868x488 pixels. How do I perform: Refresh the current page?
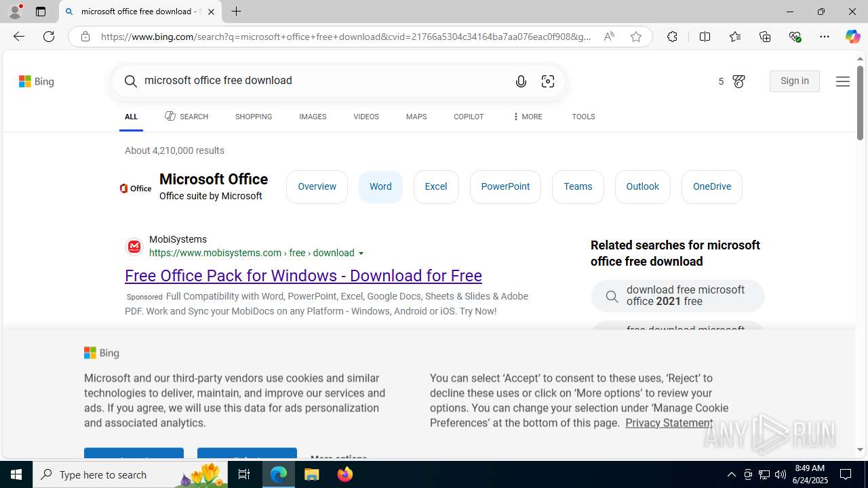[48, 37]
